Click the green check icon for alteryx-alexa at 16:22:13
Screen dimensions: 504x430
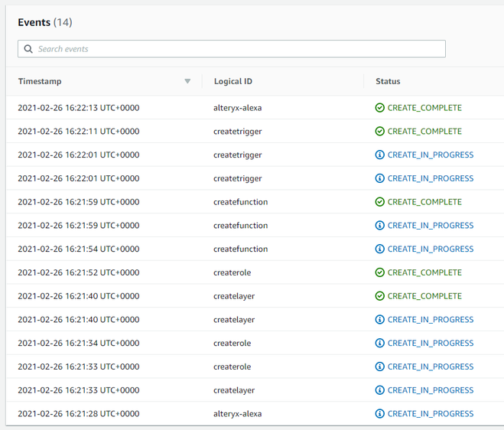379,108
